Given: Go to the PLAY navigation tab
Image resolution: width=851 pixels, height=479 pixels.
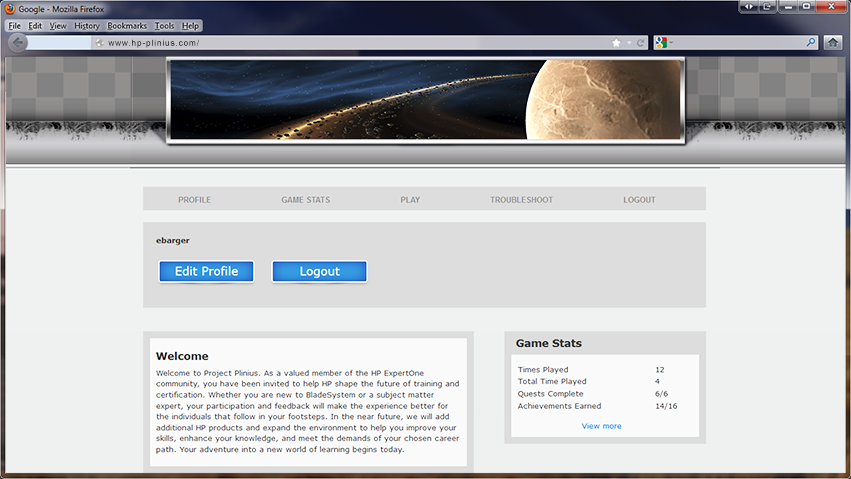Looking at the screenshot, I should tap(410, 200).
